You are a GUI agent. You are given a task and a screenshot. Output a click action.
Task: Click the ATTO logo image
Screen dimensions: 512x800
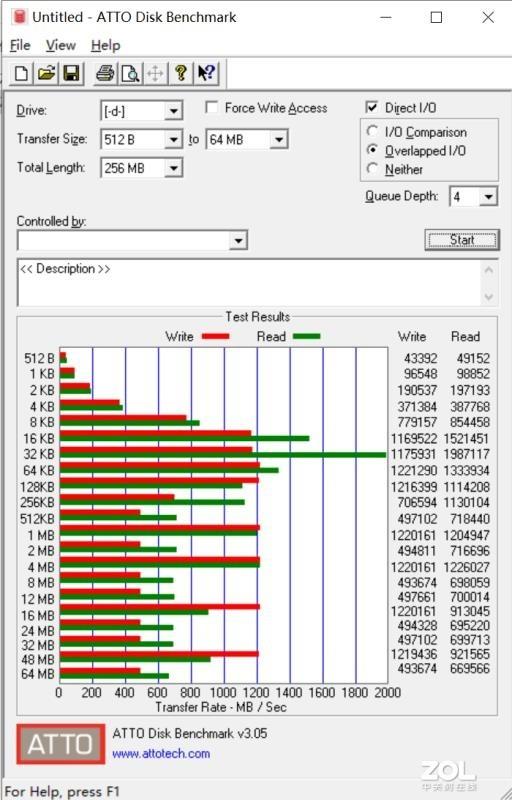coord(61,744)
